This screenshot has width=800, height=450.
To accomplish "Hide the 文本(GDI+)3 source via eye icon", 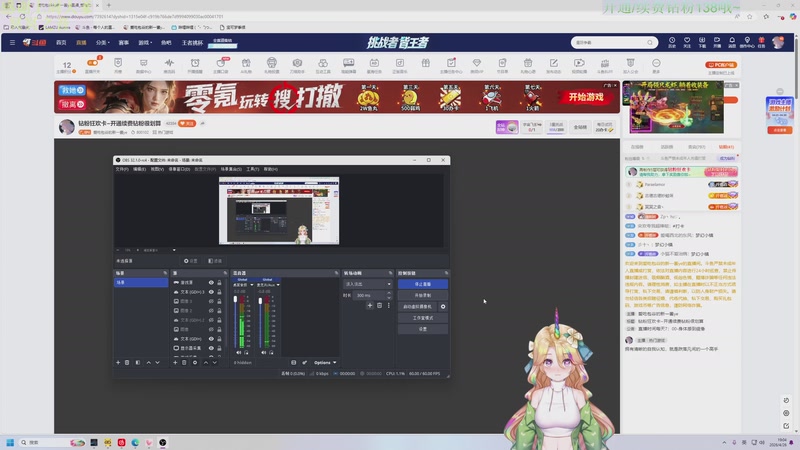I will [211, 292].
